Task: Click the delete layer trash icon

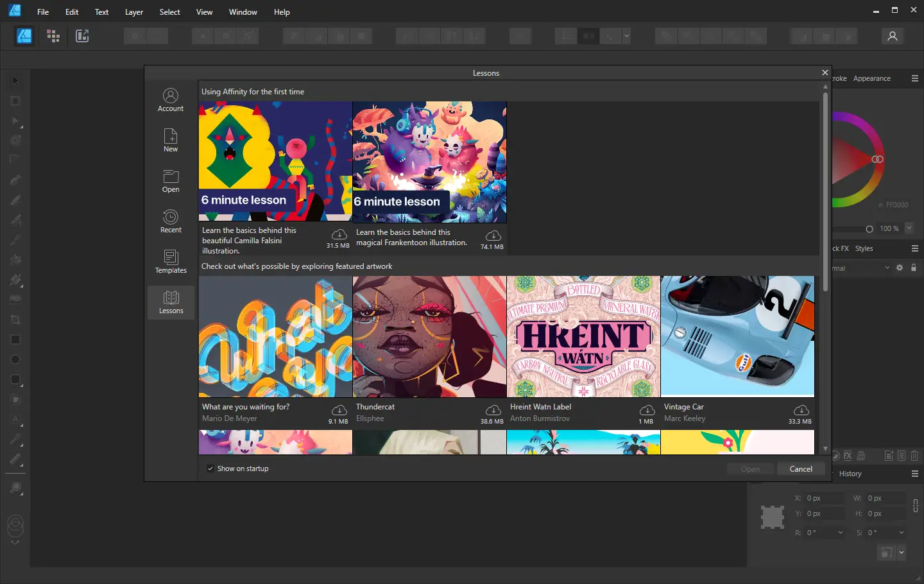Action: coord(914,456)
